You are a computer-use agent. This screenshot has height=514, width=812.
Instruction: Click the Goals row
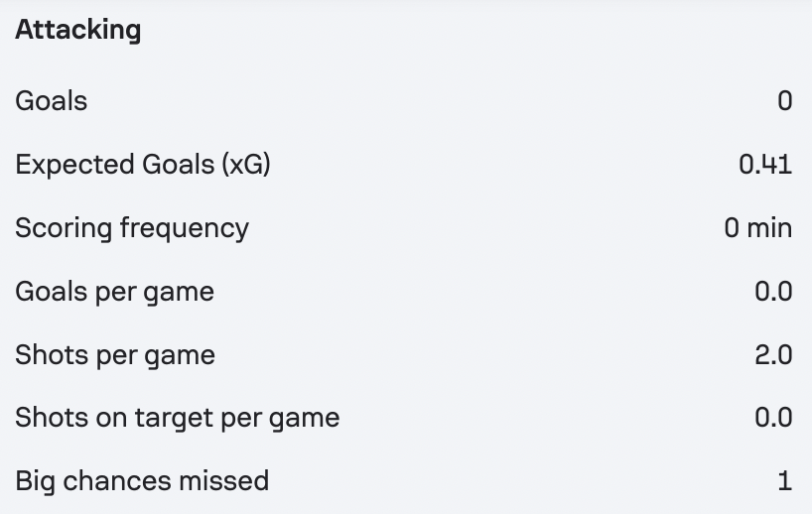click(404, 100)
